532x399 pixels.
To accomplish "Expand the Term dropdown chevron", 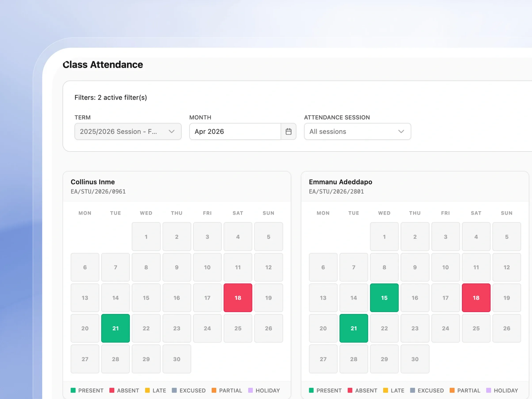I will click(x=172, y=131).
